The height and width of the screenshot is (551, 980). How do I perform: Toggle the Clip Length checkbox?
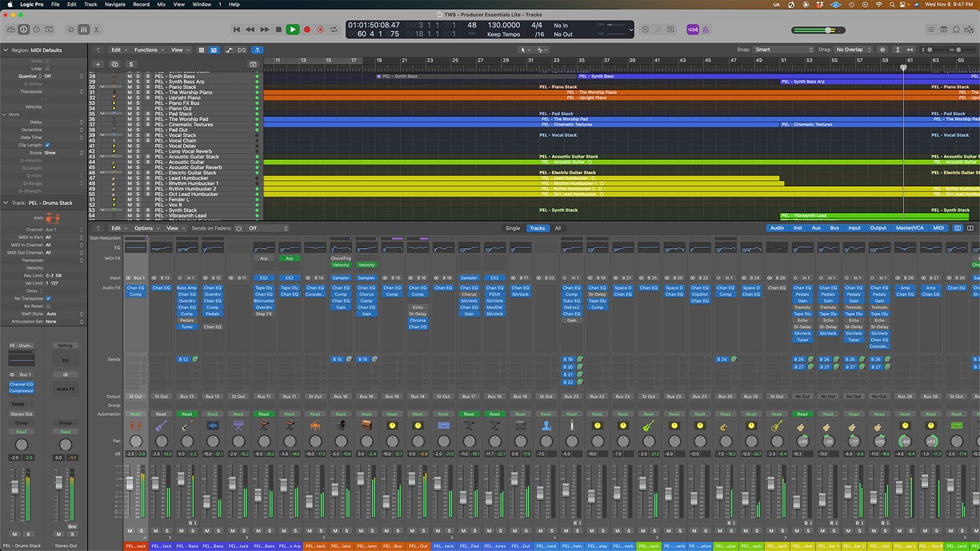pyautogui.click(x=47, y=145)
